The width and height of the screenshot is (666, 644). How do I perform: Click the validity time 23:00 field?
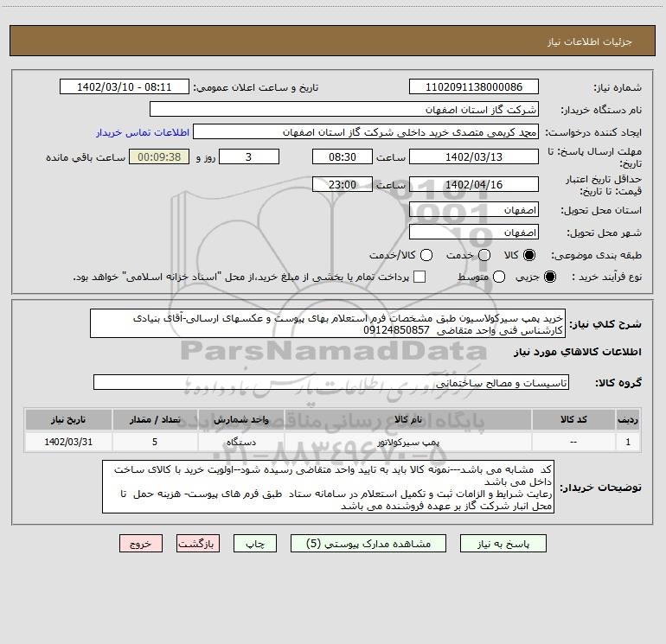click(x=343, y=185)
